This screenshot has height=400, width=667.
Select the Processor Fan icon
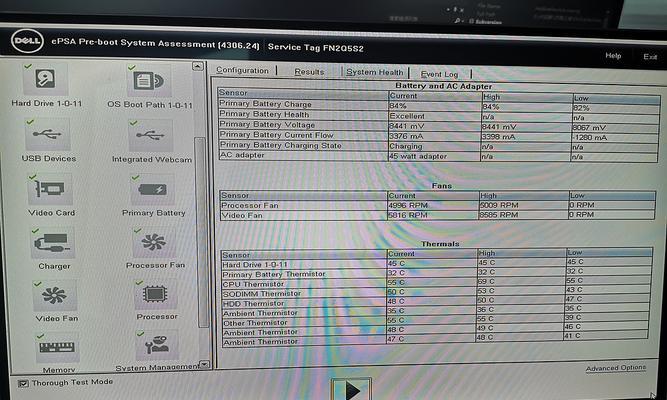pos(154,243)
